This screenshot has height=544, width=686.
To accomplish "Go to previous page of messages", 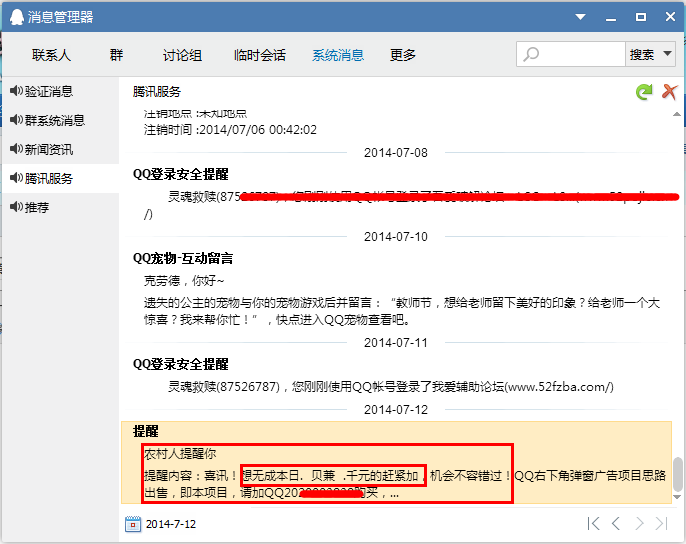I will click(616, 523).
